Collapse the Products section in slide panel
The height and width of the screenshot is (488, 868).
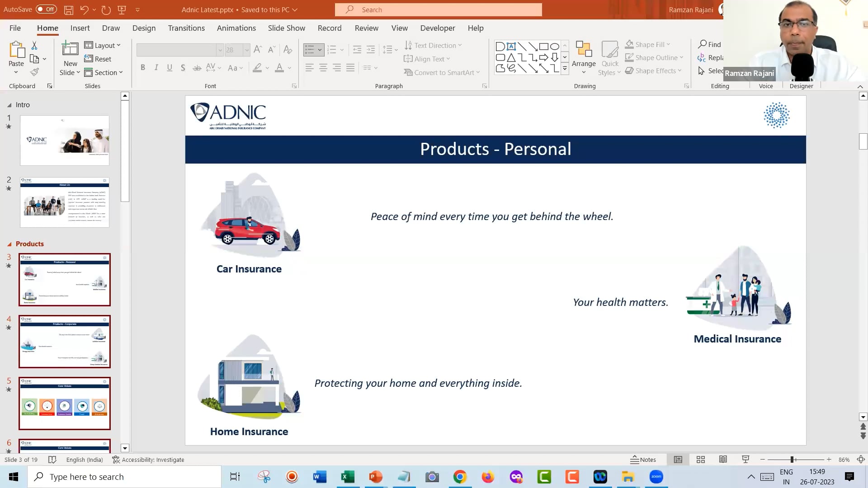tap(9, 244)
